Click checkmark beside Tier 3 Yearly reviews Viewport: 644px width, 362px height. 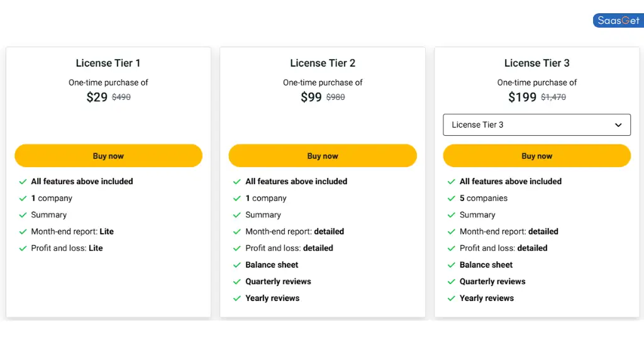pyautogui.click(x=452, y=299)
